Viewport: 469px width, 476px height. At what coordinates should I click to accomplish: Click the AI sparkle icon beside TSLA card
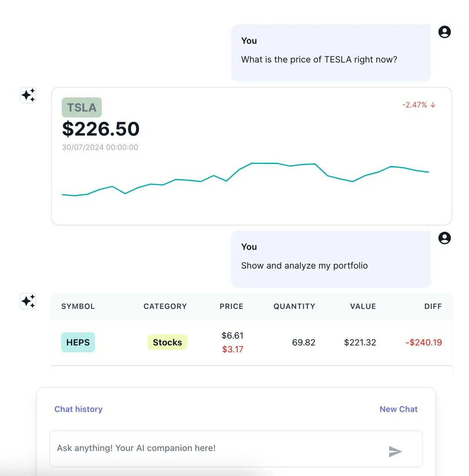[28, 95]
